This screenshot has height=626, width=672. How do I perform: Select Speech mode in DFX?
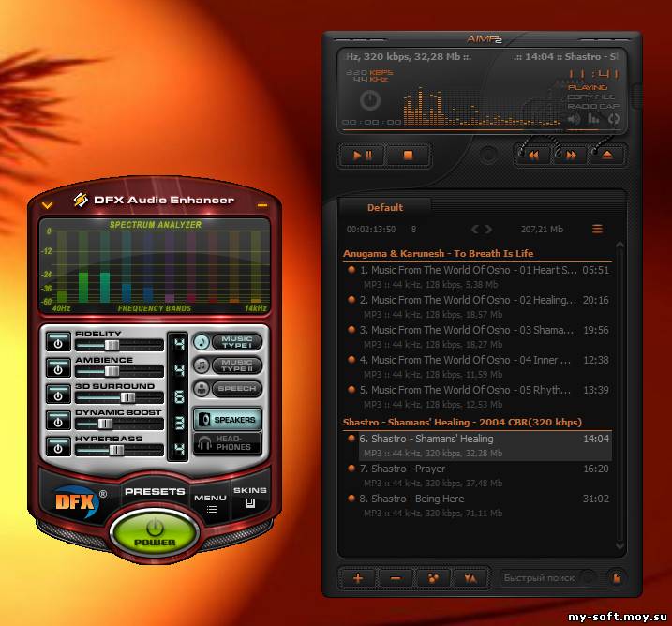pos(228,389)
